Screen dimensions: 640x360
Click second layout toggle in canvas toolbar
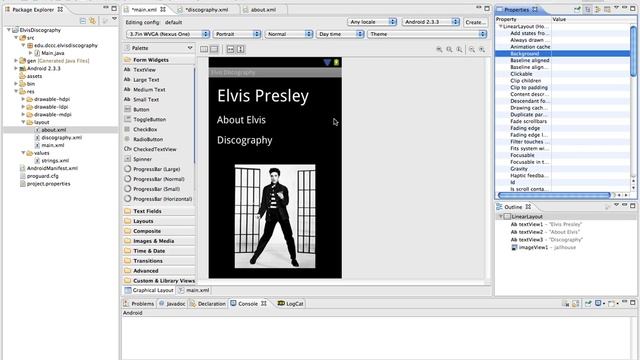point(214,49)
